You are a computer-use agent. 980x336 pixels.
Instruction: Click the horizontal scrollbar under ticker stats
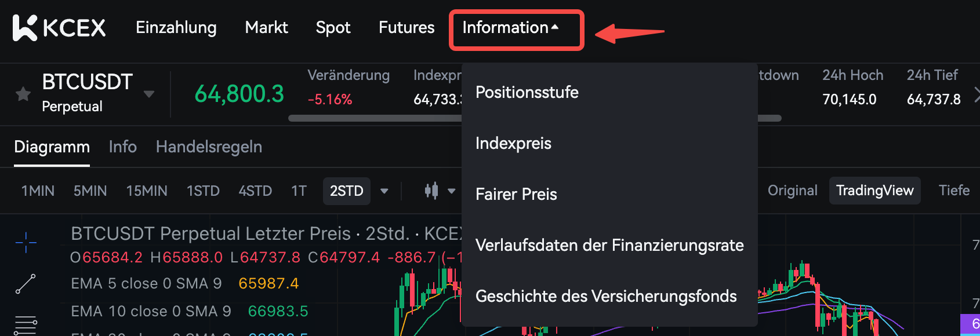click(377, 118)
